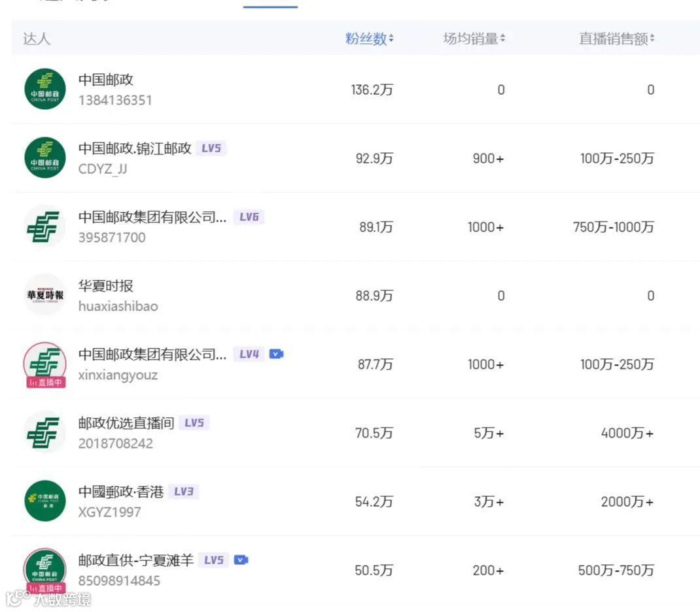This screenshot has width=700, height=612.
Task: Click LV4 badge on xinxiangyouz row
Action: click(x=249, y=354)
